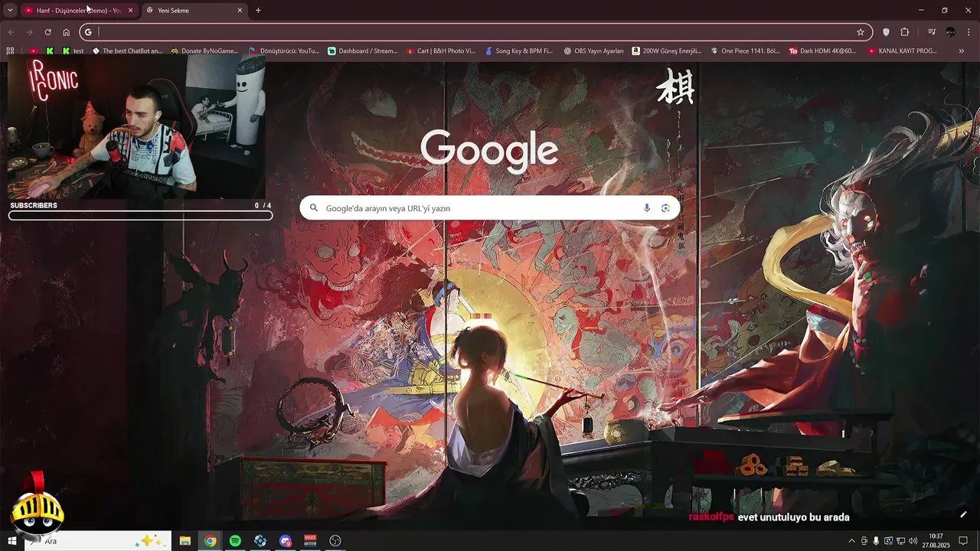Click the Google search box
The width and height of the screenshot is (980, 551).
point(488,208)
